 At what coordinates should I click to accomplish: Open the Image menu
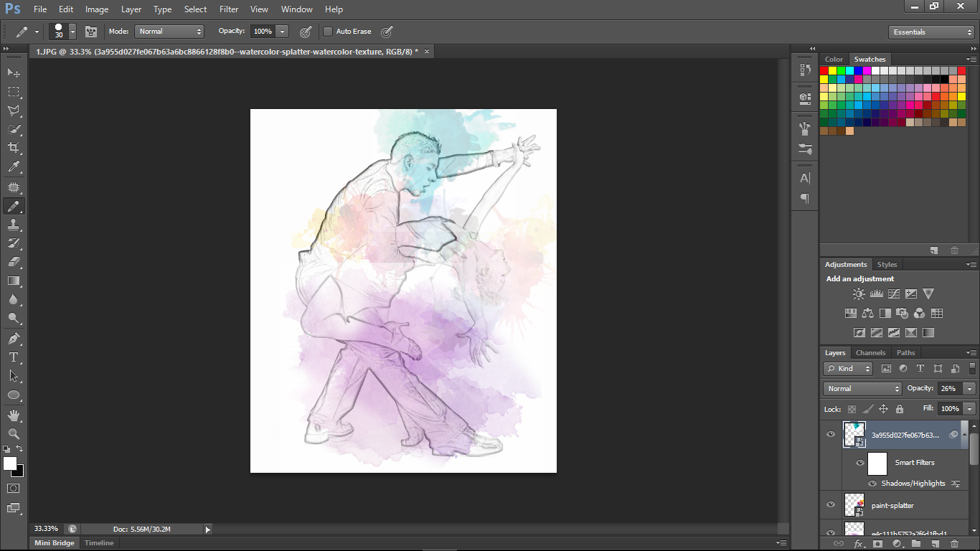pos(97,9)
